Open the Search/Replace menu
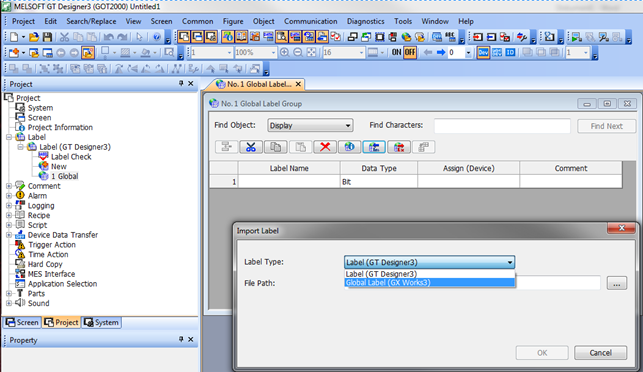This screenshot has width=643, height=372. click(x=91, y=21)
